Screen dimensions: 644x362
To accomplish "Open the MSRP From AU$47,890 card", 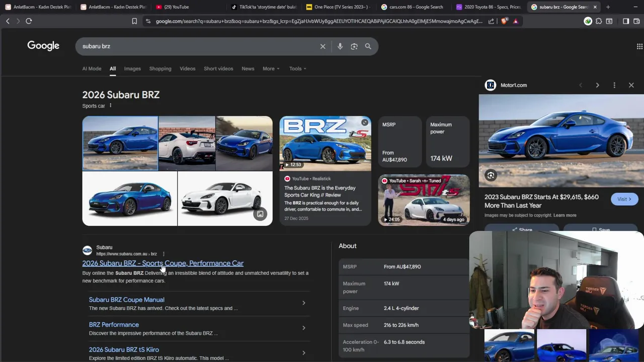I will pyautogui.click(x=400, y=142).
